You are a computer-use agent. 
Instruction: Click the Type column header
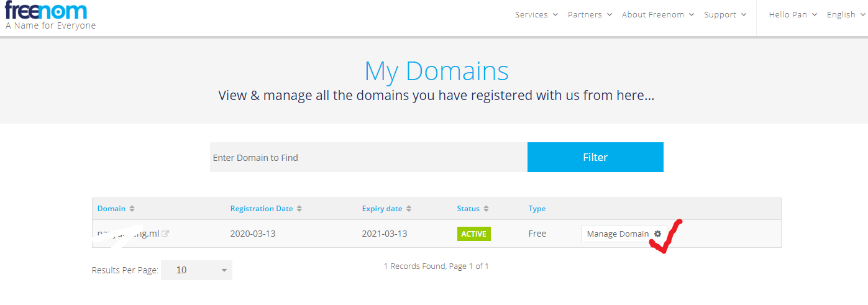(x=537, y=209)
